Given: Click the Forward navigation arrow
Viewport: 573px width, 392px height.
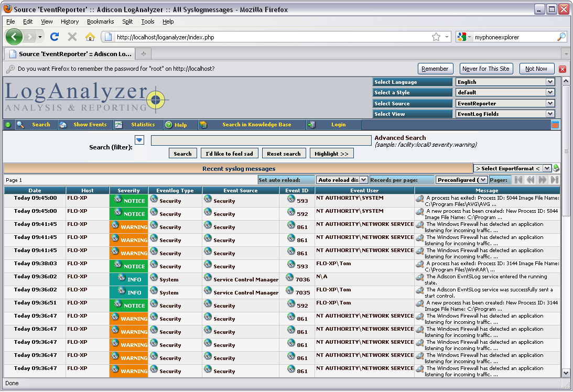Looking at the screenshot, I should [30, 37].
